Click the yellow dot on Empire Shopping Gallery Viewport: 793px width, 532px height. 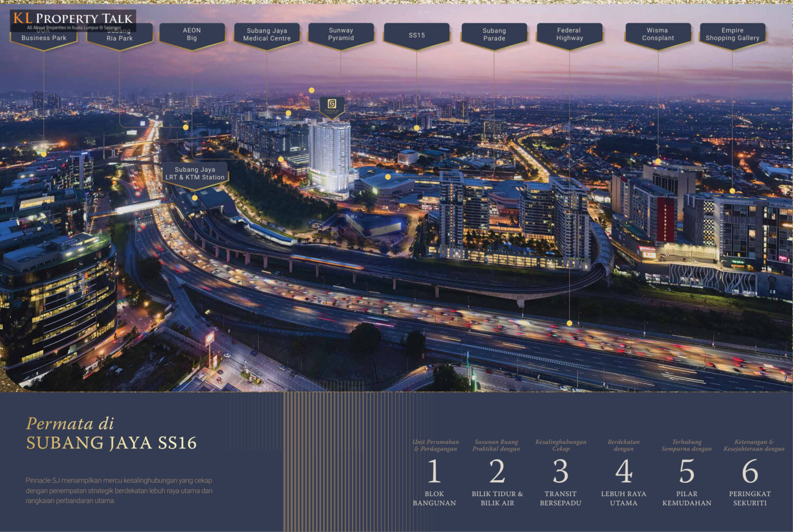(x=732, y=191)
